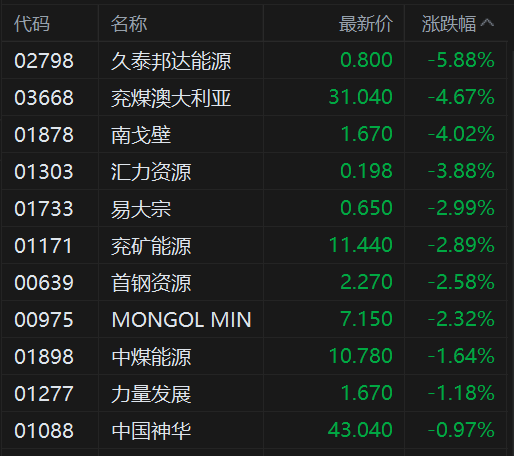514x456 pixels.
Task: Click stock code 00639
Action: [x=44, y=283]
